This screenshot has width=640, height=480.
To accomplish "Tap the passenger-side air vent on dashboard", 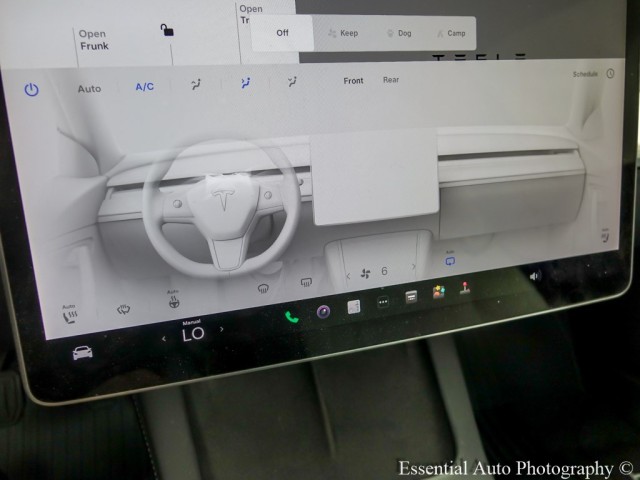I will coord(508,155).
